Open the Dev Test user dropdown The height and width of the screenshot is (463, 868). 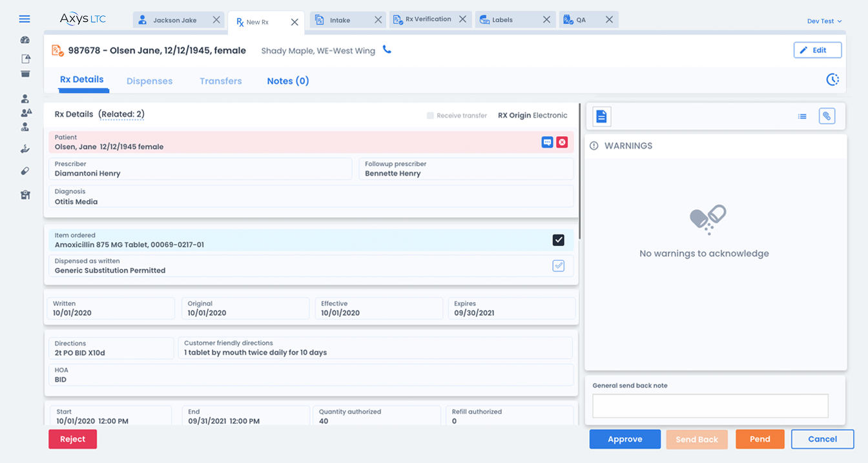[824, 21]
